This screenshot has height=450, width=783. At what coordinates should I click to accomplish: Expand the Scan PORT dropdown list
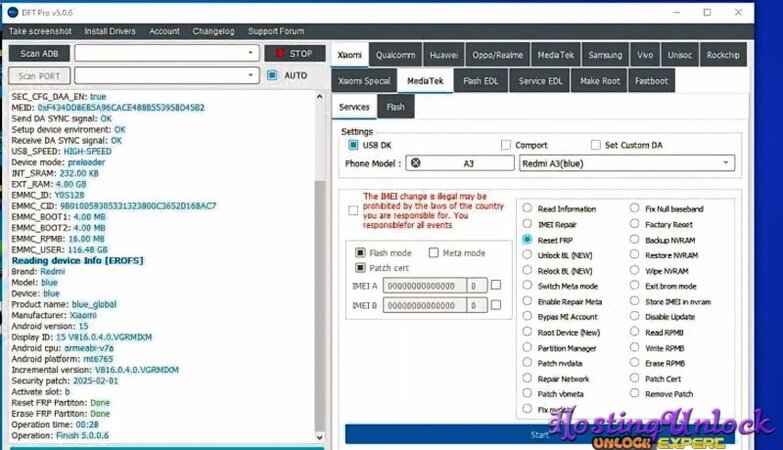(x=250, y=75)
